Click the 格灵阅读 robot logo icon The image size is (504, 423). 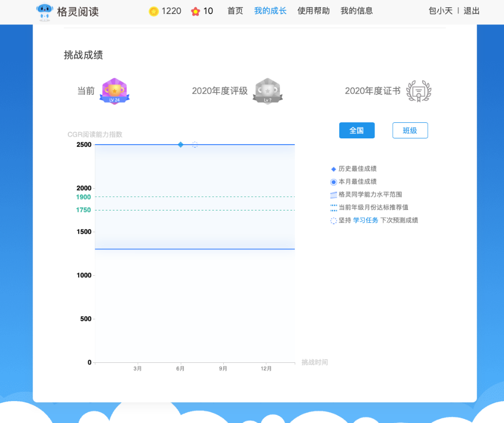point(45,12)
